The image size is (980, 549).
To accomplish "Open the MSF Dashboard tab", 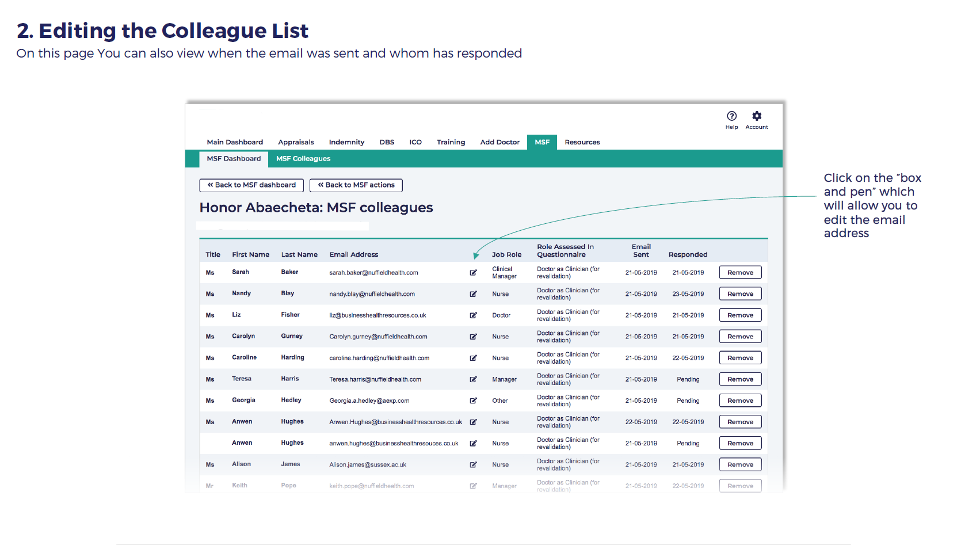I will click(x=234, y=159).
